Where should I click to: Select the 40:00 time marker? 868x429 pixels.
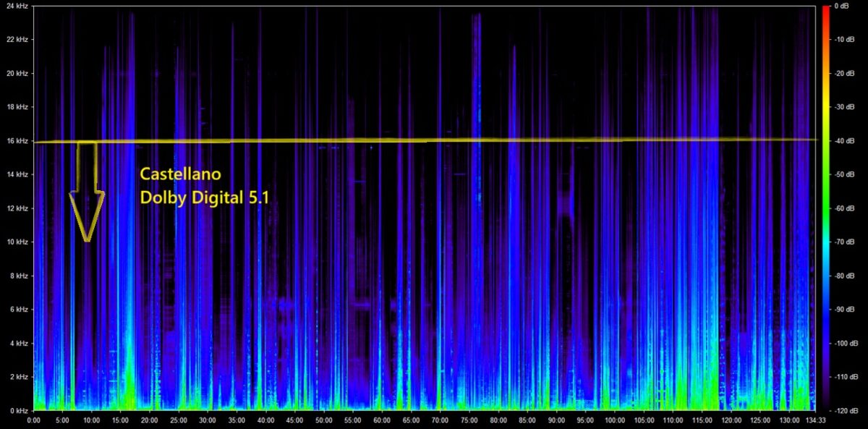click(x=265, y=420)
